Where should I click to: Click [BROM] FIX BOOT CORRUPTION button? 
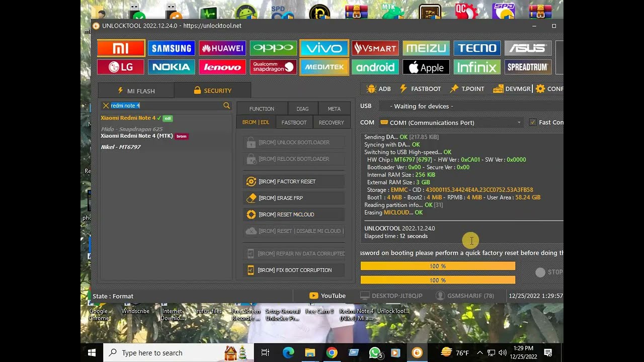[x=294, y=270]
